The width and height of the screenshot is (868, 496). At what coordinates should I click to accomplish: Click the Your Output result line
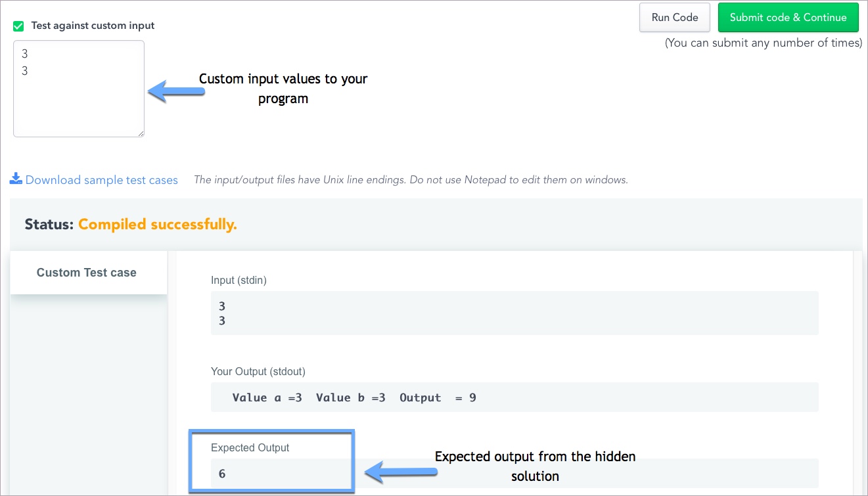(x=354, y=397)
